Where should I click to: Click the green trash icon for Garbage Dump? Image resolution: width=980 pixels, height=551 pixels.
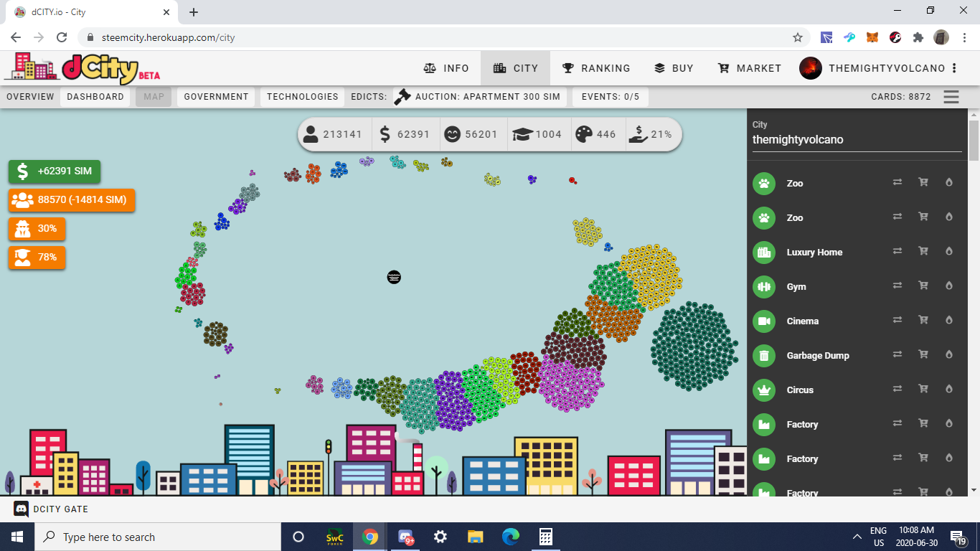point(764,355)
